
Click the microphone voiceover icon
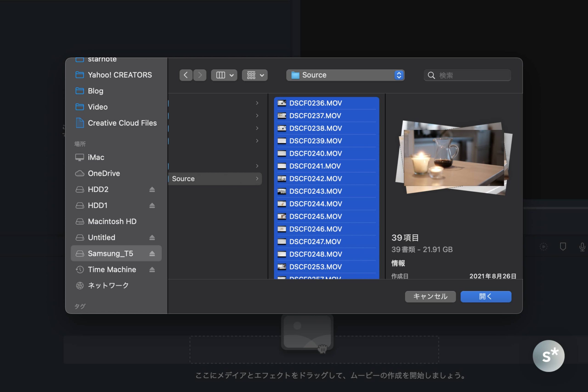(582, 247)
